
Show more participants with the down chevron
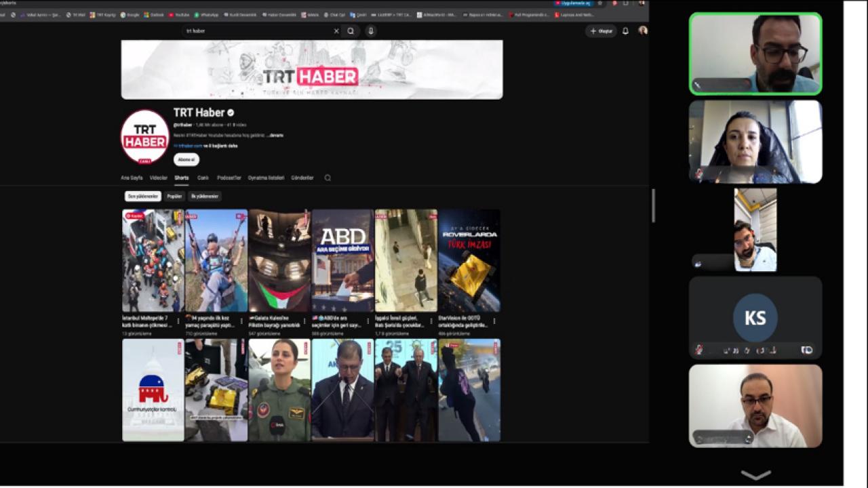click(x=755, y=474)
